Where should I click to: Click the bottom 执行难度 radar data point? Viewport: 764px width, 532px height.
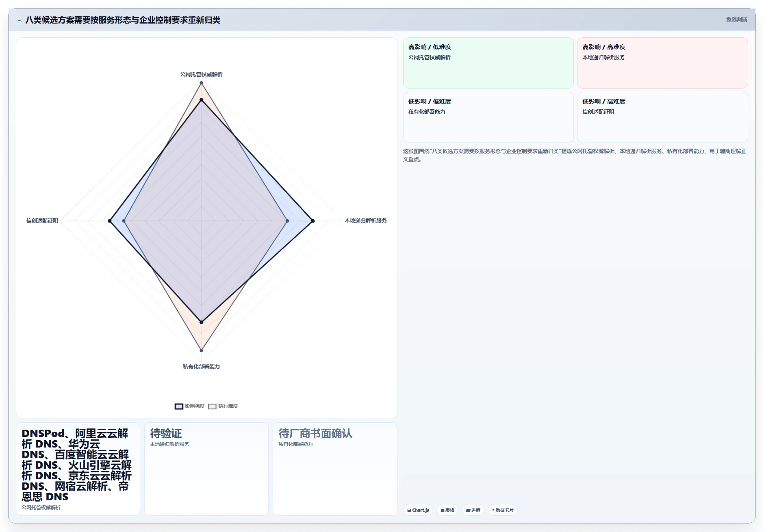click(201, 350)
